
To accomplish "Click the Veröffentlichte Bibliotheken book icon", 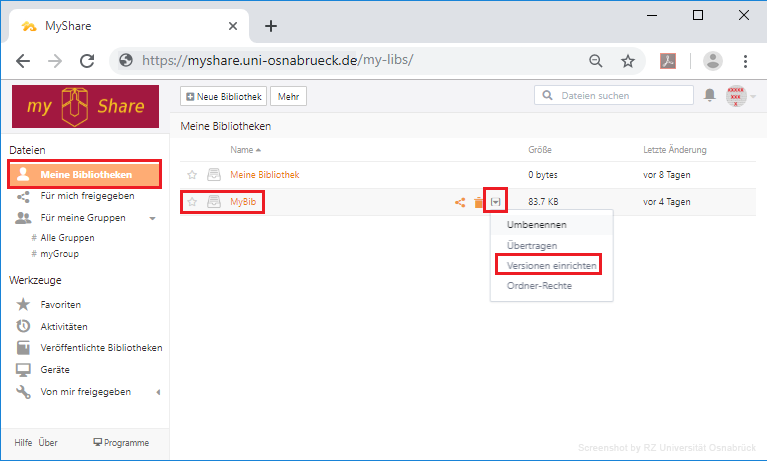I will point(23,348).
